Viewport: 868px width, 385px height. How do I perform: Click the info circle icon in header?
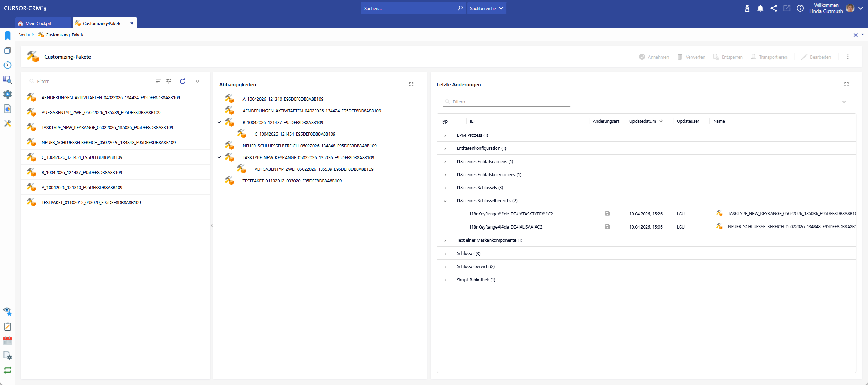800,8
